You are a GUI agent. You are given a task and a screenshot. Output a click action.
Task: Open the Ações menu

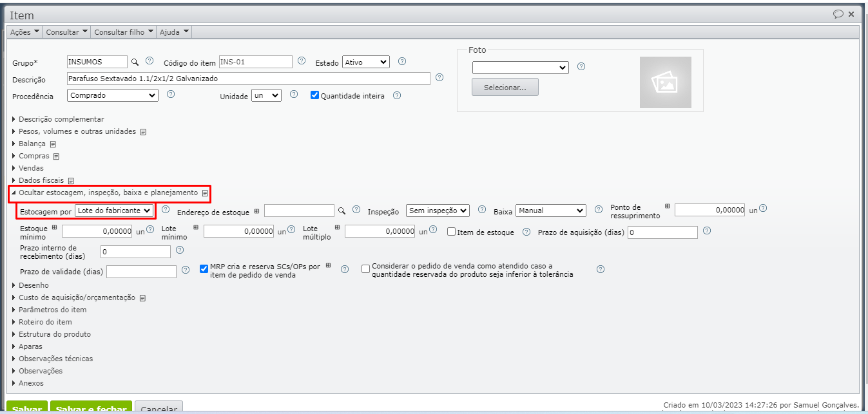25,32
